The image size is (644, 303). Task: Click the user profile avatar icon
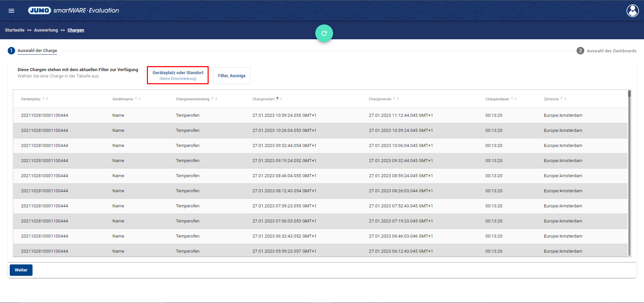click(x=633, y=11)
